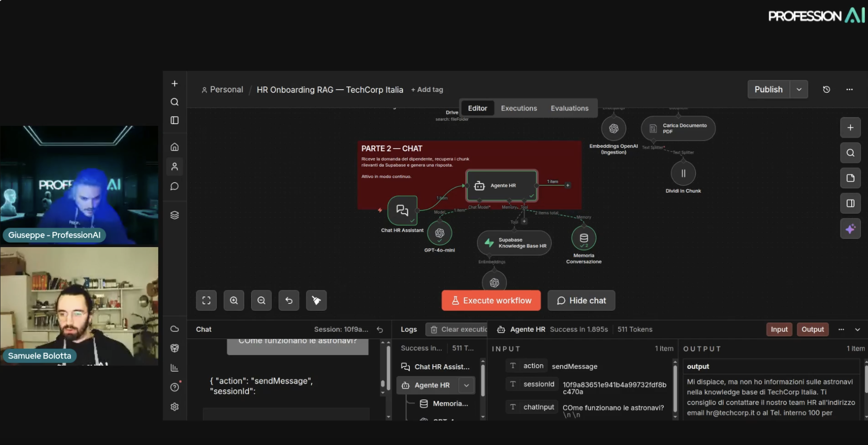Clear execution in the Logs panel
868x445 pixels.
pos(457,329)
